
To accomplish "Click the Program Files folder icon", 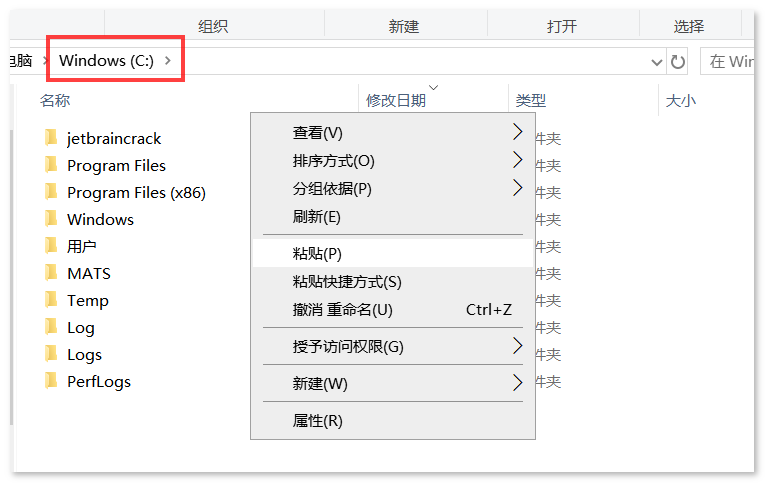I will click(51, 165).
